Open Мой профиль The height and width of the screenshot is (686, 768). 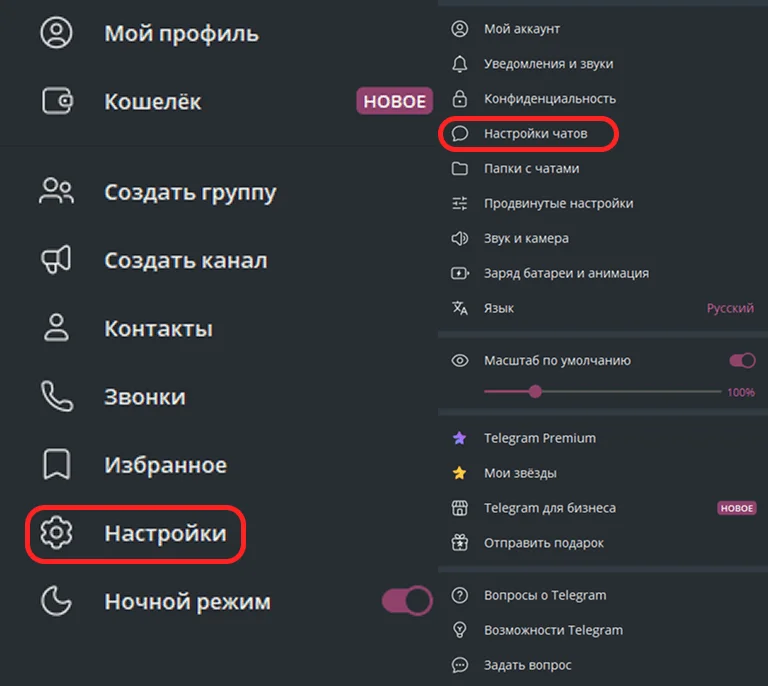click(181, 33)
